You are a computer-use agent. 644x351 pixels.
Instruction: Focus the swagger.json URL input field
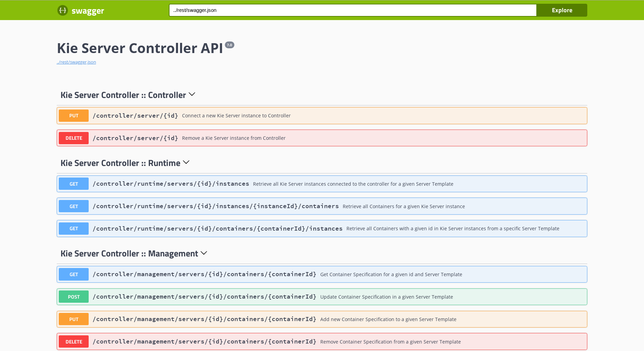[x=352, y=10]
